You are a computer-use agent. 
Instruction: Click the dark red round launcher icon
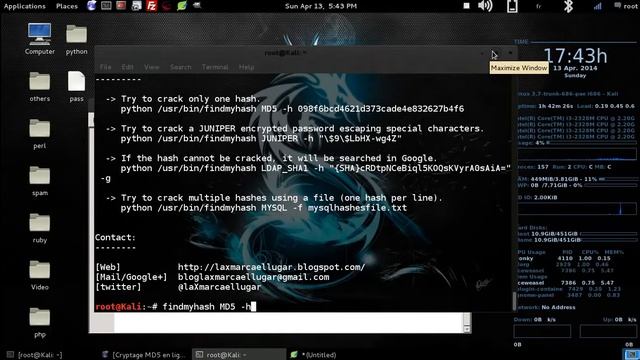click(166, 6)
